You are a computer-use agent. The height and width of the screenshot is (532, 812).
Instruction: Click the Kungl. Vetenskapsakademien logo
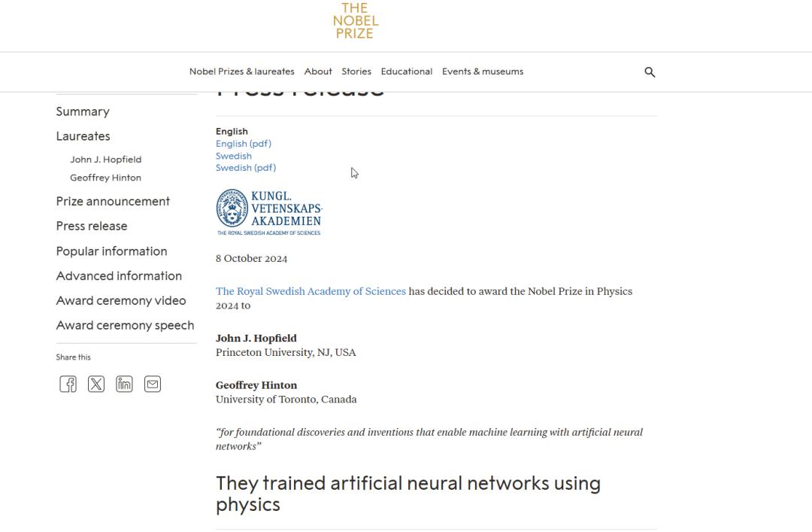[x=269, y=212]
